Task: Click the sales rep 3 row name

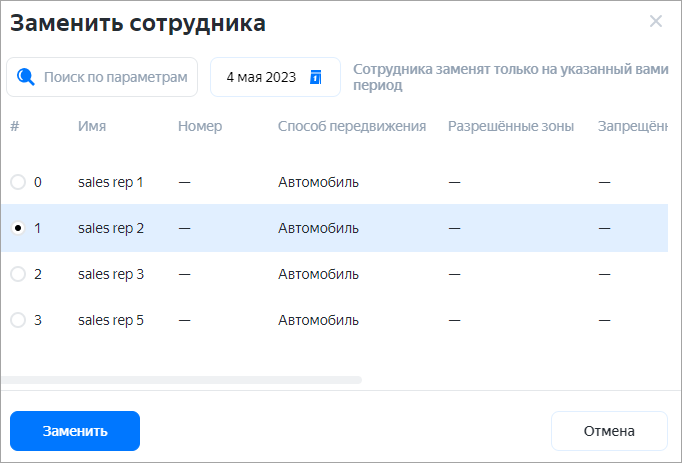Action: pos(111,274)
